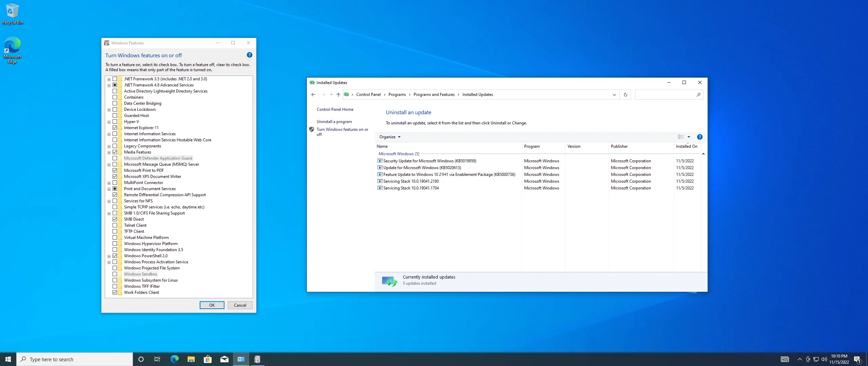This screenshot has width=868, height=366.
Task: Expand the Hyper-V tree node
Action: tap(109, 122)
